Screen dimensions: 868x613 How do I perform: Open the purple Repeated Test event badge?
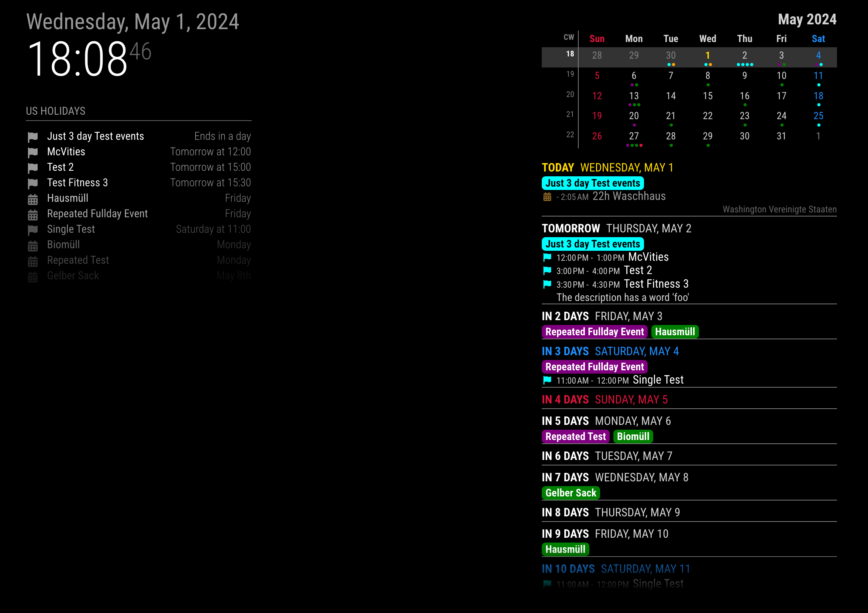[x=575, y=436]
